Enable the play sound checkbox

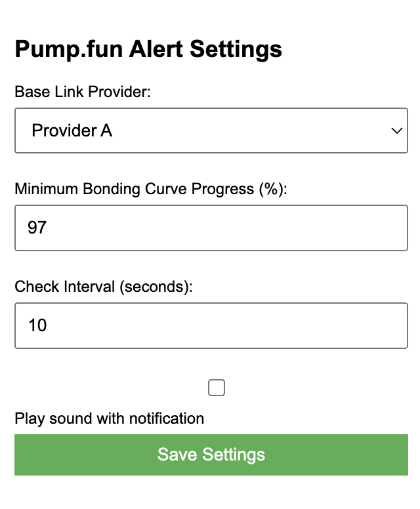[x=217, y=388]
